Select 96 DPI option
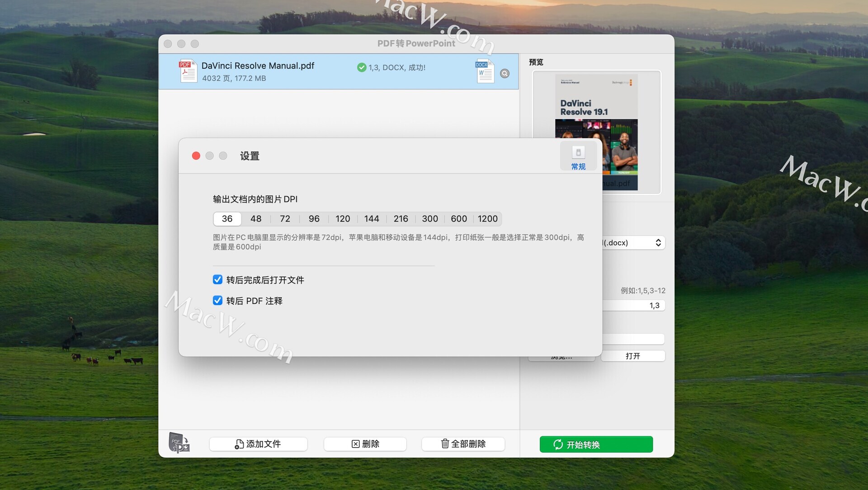Image resolution: width=868 pixels, height=490 pixels. coord(314,219)
